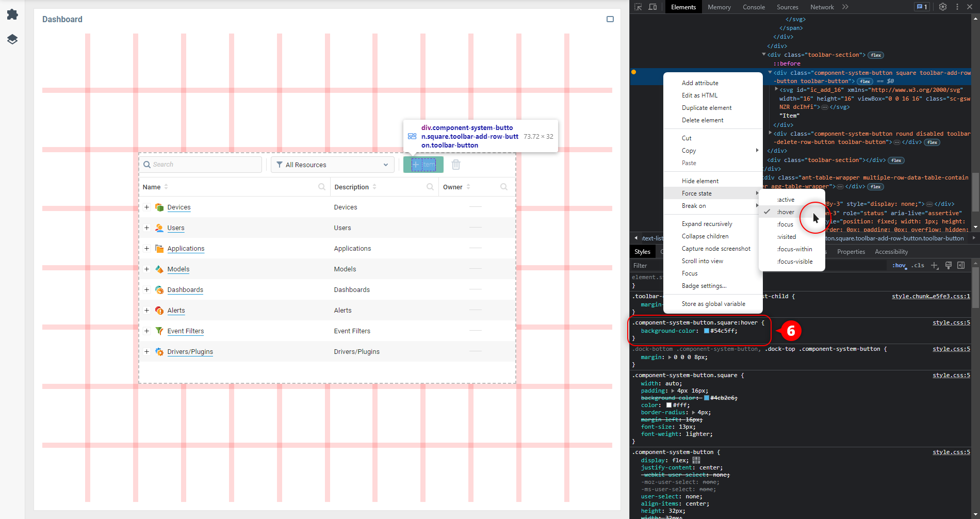Open the All Resources filter dropdown

pyautogui.click(x=332, y=165)
